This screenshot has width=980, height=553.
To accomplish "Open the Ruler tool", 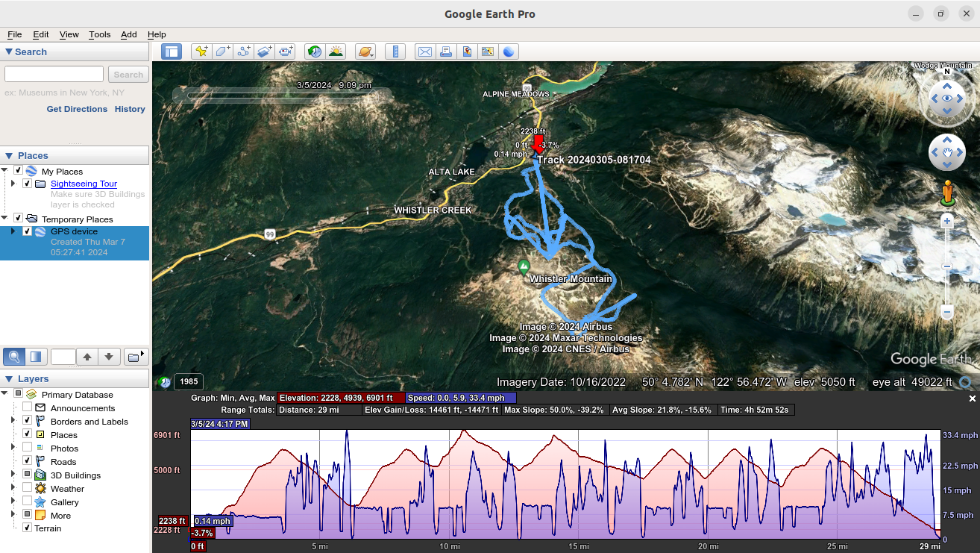I will click(x=395, y=51).
